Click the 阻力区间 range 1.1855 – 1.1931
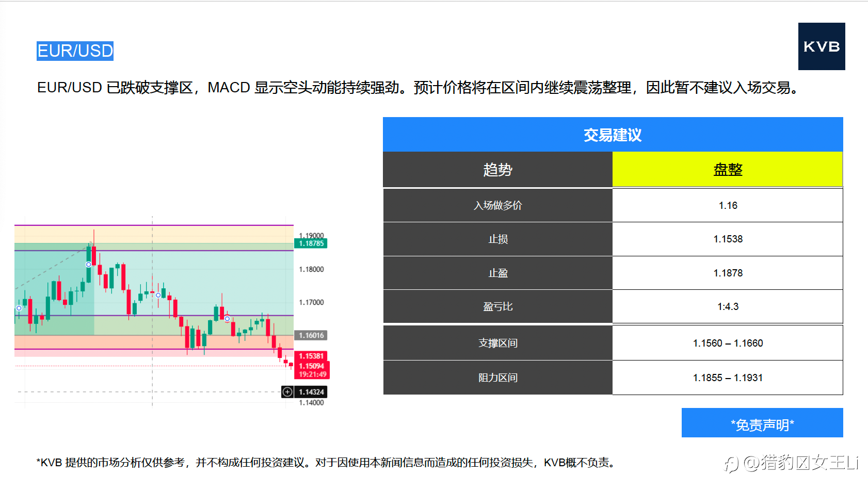Screen dimensions: 868x491 (x=728, y=378)
